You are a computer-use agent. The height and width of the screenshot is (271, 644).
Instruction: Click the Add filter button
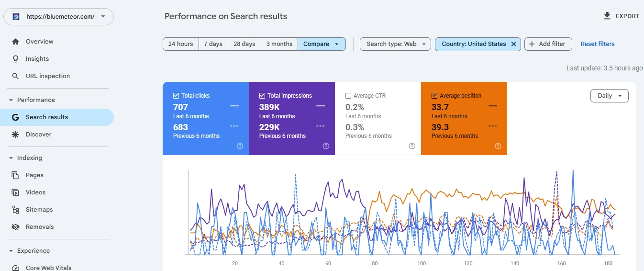[547, 44]
